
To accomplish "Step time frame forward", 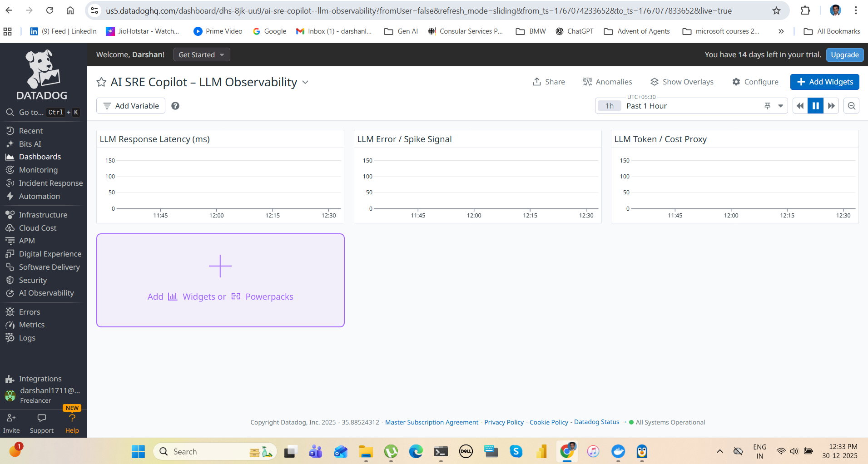I will pos(831,106).
